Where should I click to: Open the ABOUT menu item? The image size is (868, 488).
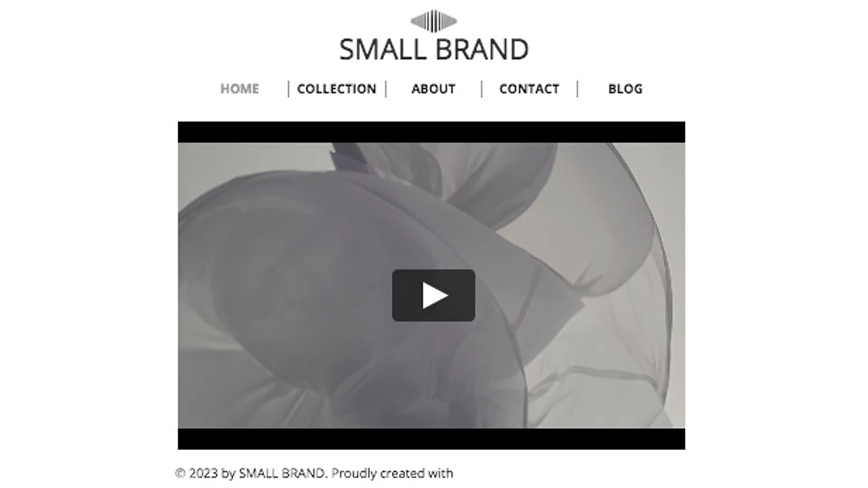(x=433, y=88)
